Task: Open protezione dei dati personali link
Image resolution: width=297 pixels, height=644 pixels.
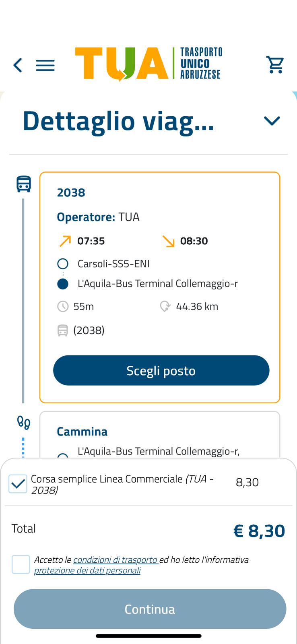Action: pyautogui.click(x=87, y=571)
